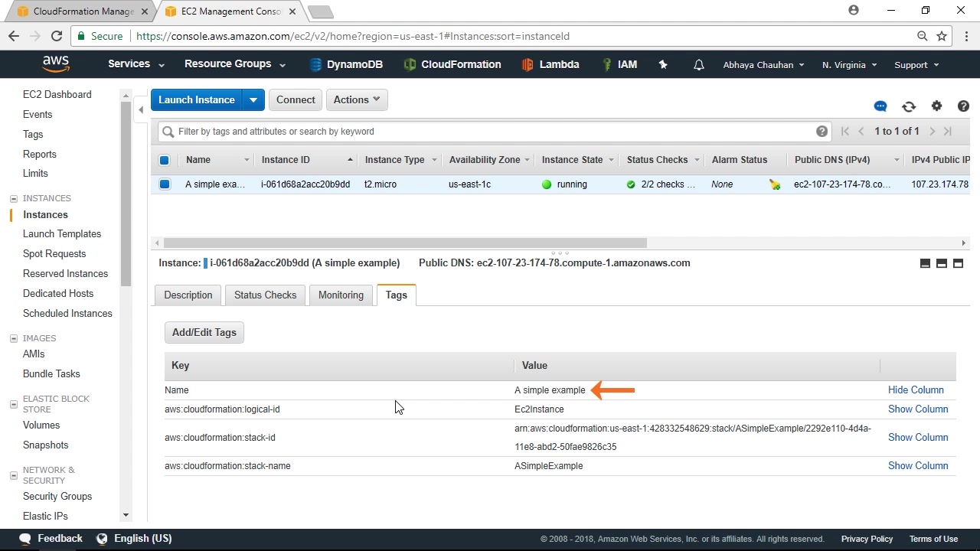Open the Feedback link in footer
Screen dimensions: 980x551
tap(51, 539)
